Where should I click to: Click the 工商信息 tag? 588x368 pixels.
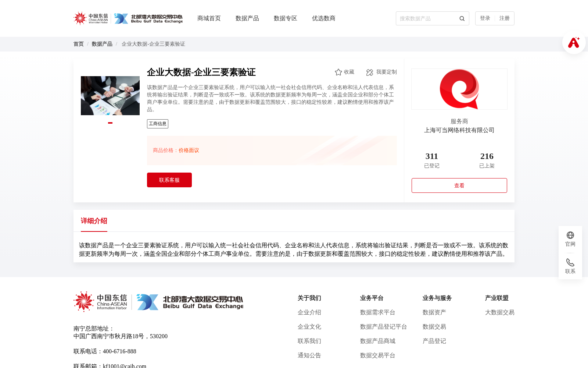tap(158, 124)
